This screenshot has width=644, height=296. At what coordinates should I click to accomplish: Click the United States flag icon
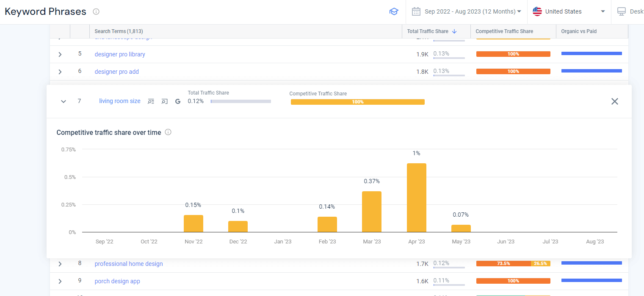(x=537, y=11)
